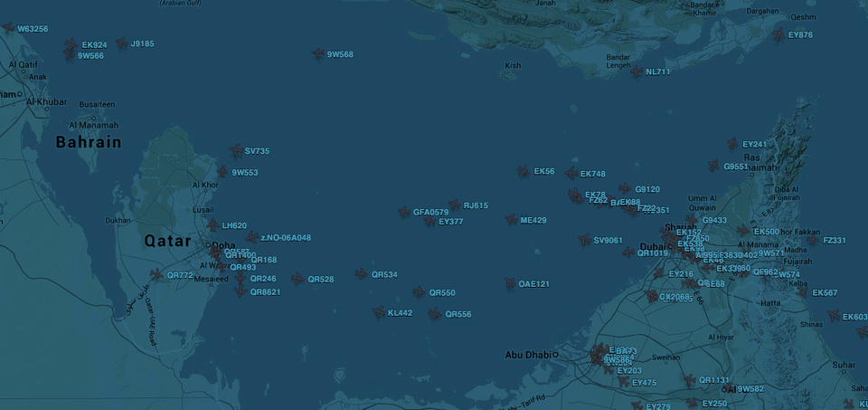The height and width of the screenshot is (410, 868).
Task: Pick the LH620 aircraft near Lusail
Action: point(212,225)
